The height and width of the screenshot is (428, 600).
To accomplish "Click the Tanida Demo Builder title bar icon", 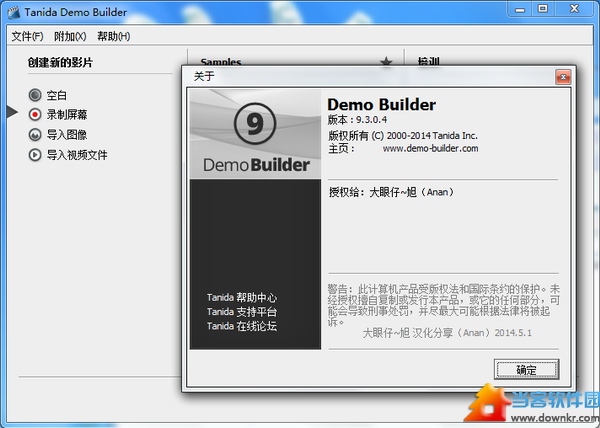I will [14, 13].
